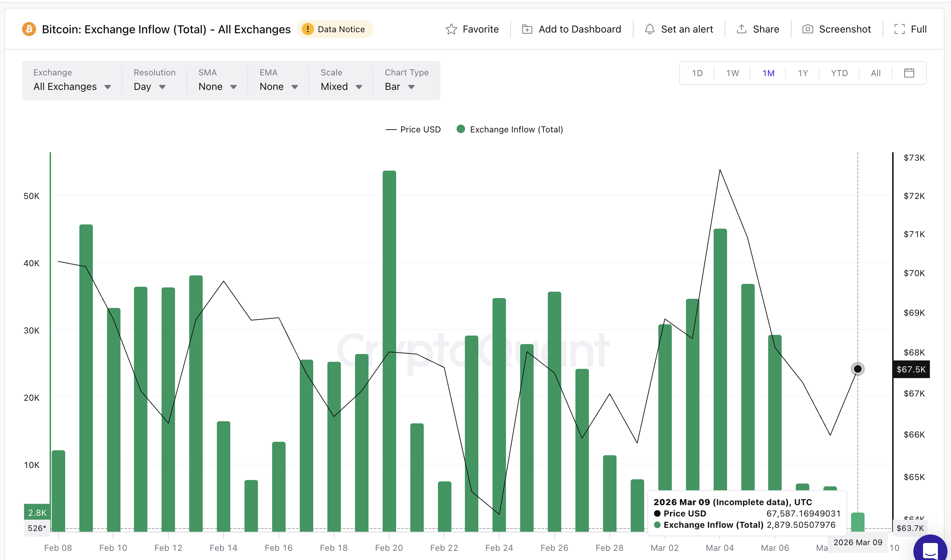Viewport: 951px width, 560px height.
Task: Expand the Chart Type Bar dropdown
Action: (399, 87)
